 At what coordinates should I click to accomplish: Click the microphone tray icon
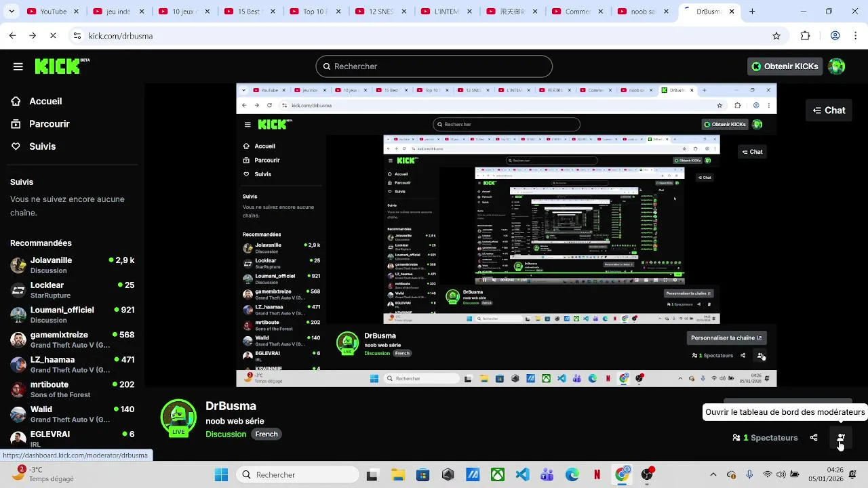point(749,474)
